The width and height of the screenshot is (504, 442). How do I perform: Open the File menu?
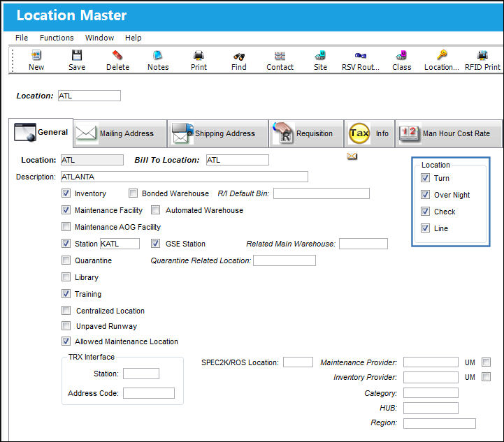(22, 38)
